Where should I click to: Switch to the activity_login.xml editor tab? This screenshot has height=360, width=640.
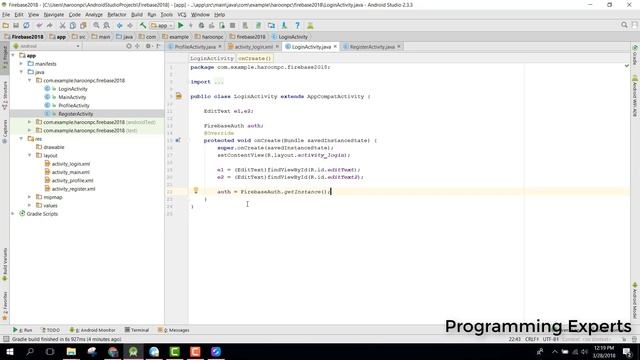tap(253, 47)
